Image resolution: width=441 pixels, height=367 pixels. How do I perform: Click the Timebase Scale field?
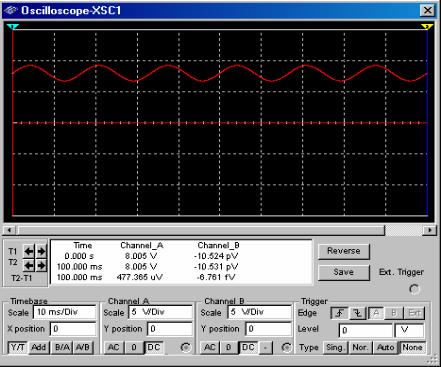[64, 312]
